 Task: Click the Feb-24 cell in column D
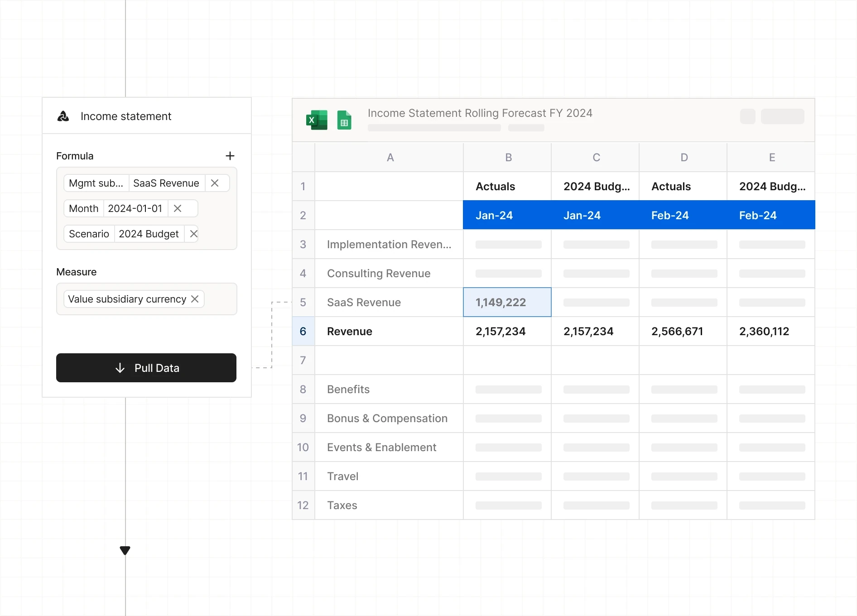coord(683,215)
